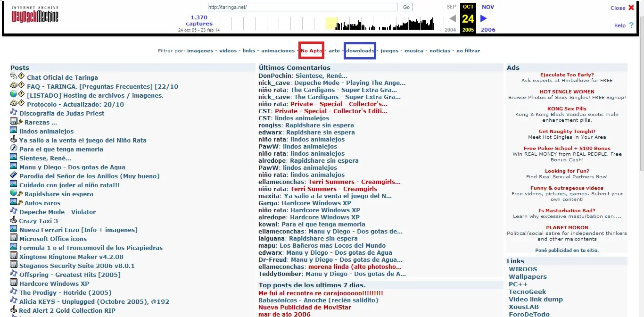Click the image icon beside lindos animalejos
The height and width of the screenshot is (317, 644).
point(14,130)
